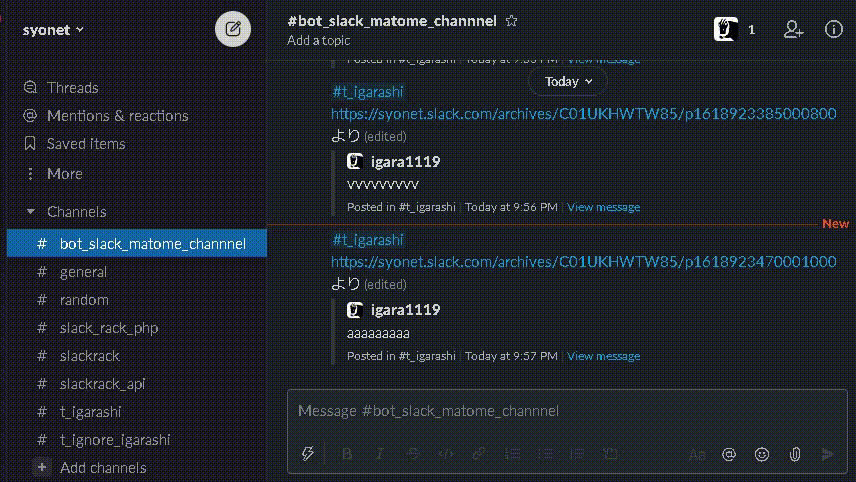Click the channel title #bot_slack_matome_channnel
This screenshot has width=856, height=482.
[392, 21]
